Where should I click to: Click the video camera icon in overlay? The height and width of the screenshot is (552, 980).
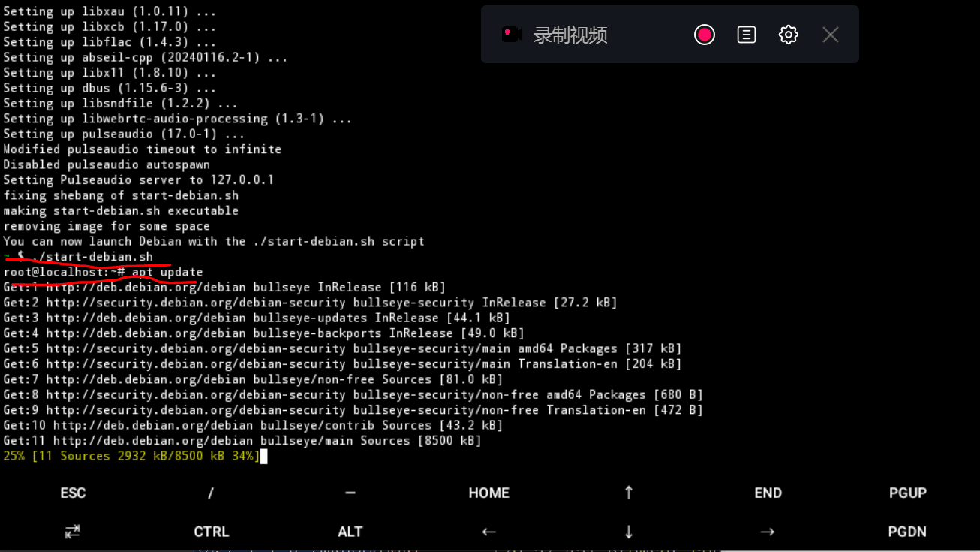point(512,35)
